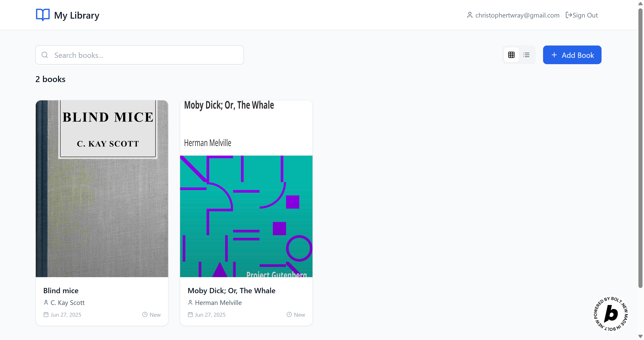Click the clock icon on Moby Dick card
Image resolution: width=644 pixels, height=340 pixels.
click(x=289, y=314)
